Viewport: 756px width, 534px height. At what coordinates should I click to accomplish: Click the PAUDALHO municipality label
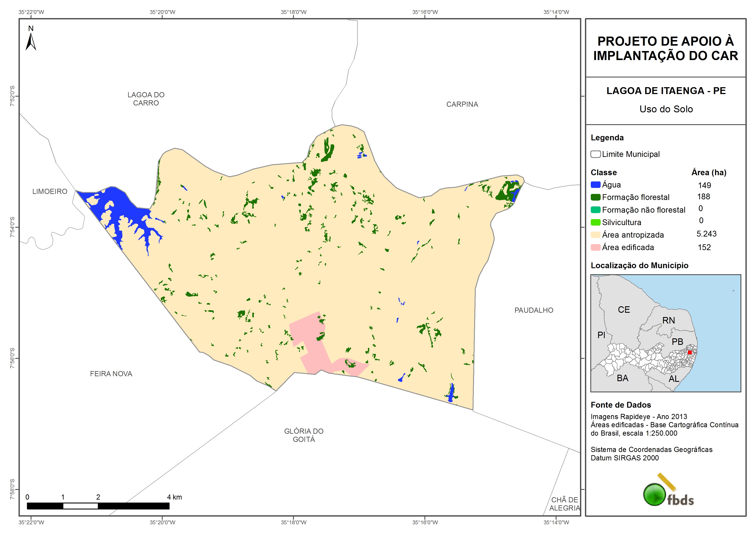pos(533,310)
